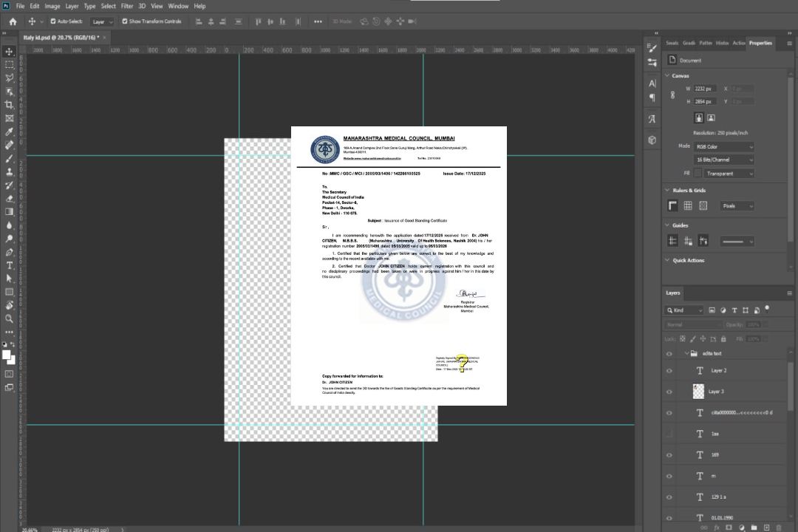The image size is (798, 532).
Task: Open the Fill Transparent dropdown
Action: point(729,174)
